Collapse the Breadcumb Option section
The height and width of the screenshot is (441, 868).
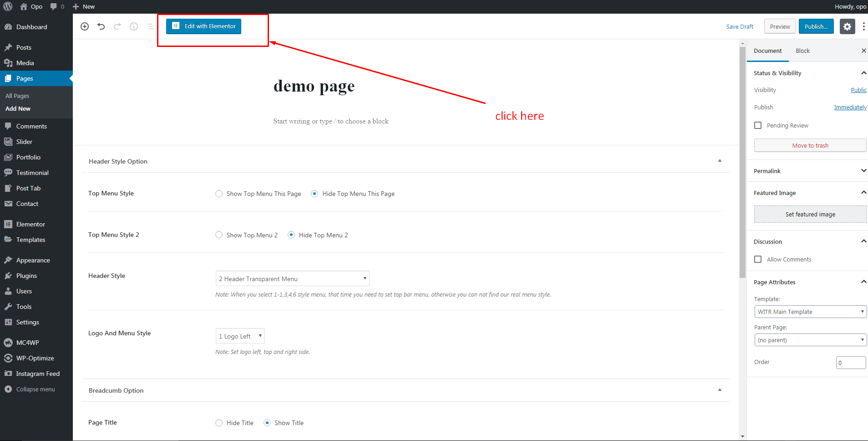[x=720, y=390]
